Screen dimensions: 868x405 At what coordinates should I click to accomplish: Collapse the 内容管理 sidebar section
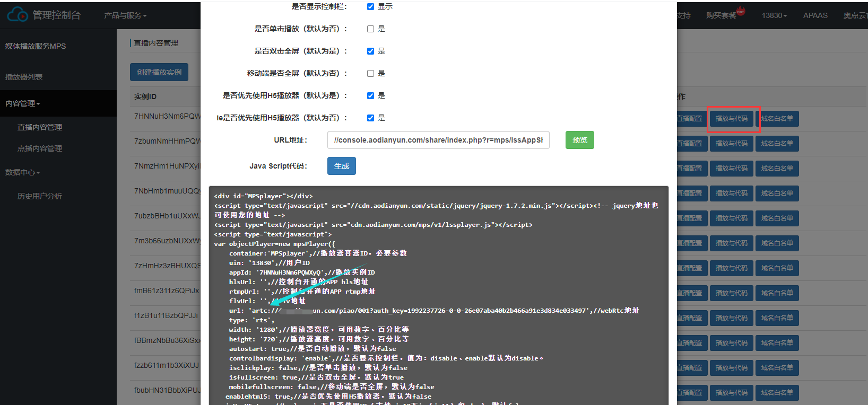click(x=23, y=103)
